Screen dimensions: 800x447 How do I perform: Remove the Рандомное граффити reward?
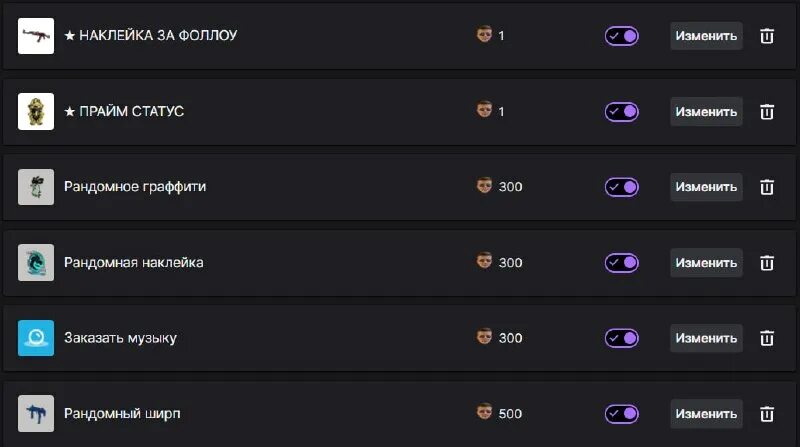tap(767, 187)
